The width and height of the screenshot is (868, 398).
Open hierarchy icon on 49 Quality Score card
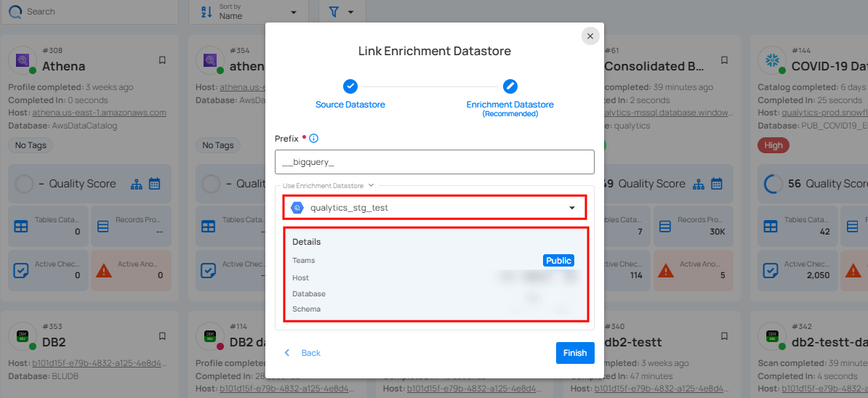pyautogui.click(x=699, y=184)
